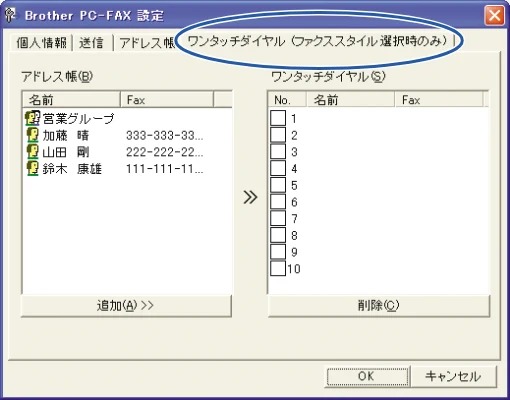Select one-touch dial slot 5 box
The image size is (510, 400).
point(278,185)
